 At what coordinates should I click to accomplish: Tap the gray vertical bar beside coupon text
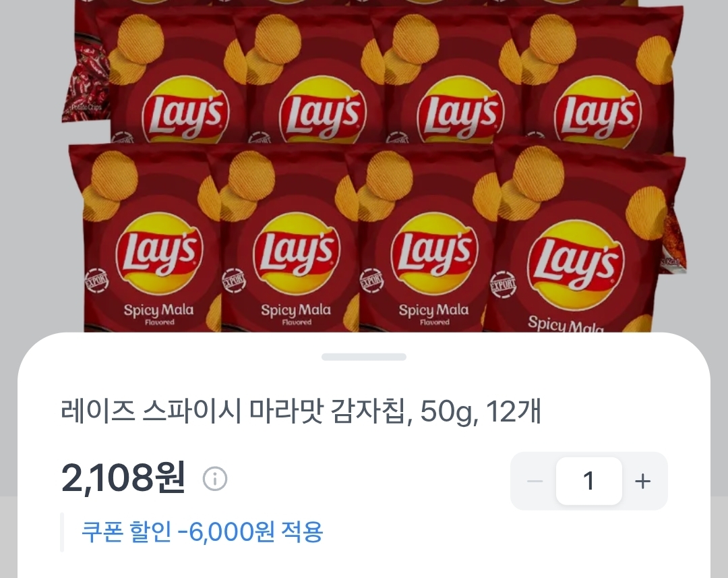pyautogui.click(x=62, y=532)
